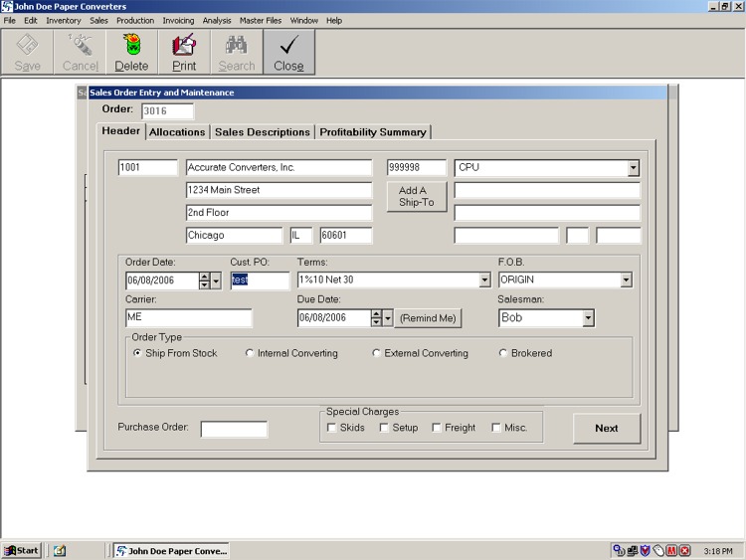Click the Print notepad icon

[x=184, y=52]
